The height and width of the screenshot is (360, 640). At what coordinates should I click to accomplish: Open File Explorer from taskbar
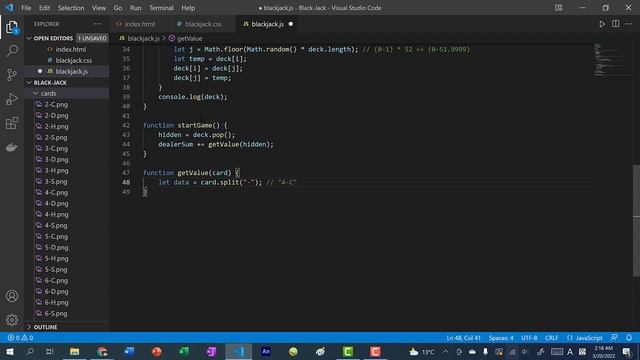pyautogui.click(x=75, y=351)
